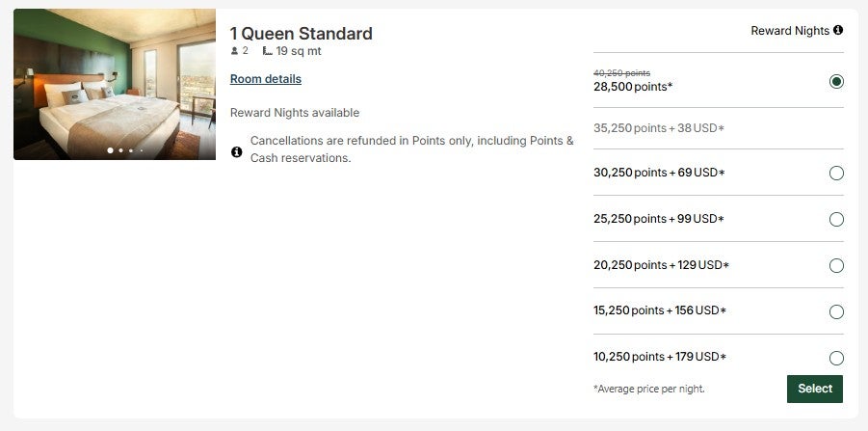
Task: Click the Reward Nights info icon
Action: 838,31
